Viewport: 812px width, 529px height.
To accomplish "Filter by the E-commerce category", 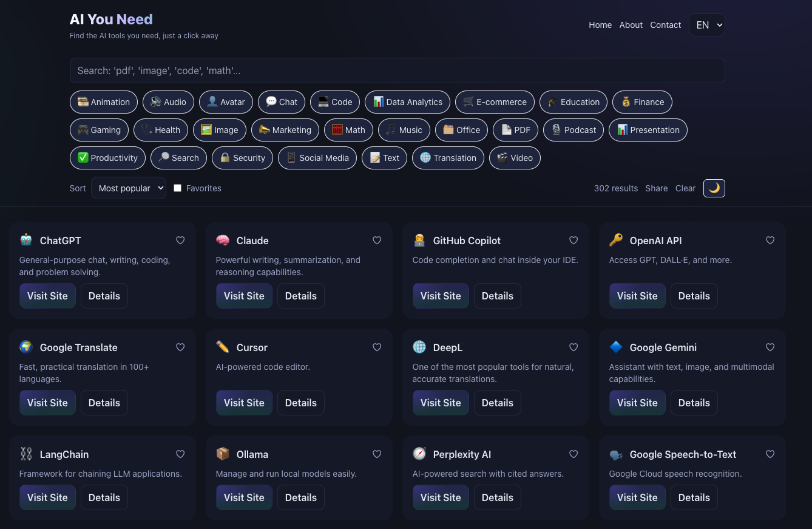I will 495,102.
